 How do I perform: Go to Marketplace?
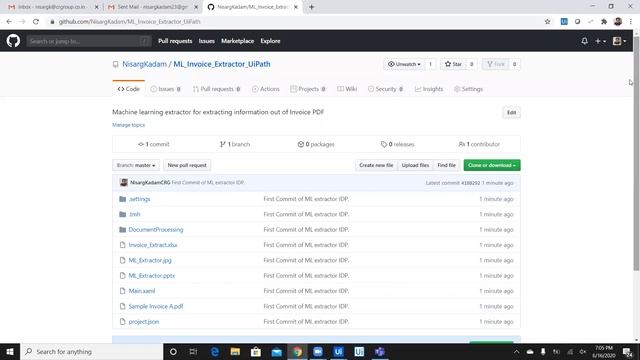pos(238,41)
